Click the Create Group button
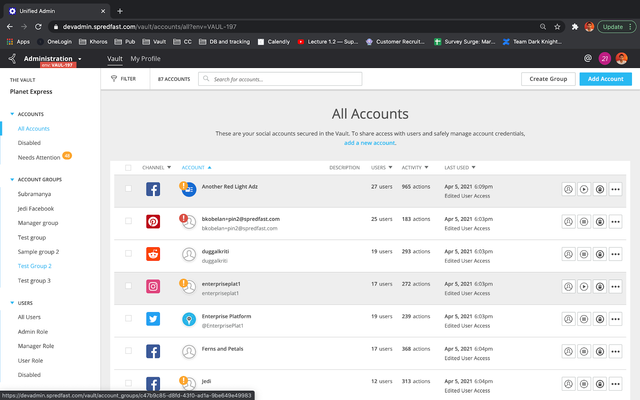The image size is (640, 400). (548, 79)
